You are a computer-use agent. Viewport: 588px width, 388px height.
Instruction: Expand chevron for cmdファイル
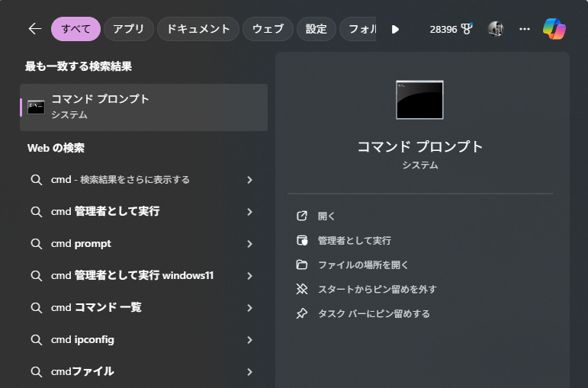coord(249,372)
